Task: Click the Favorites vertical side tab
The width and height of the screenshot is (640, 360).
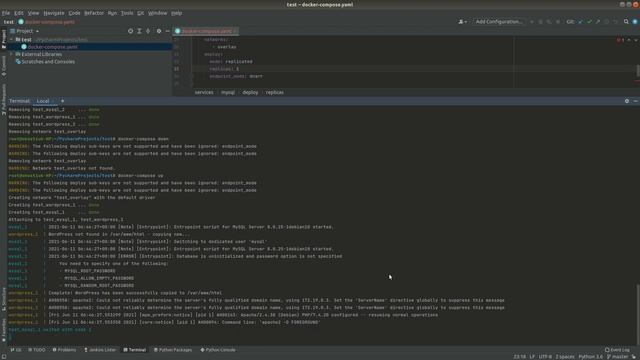Action: (x=4, y=330)
